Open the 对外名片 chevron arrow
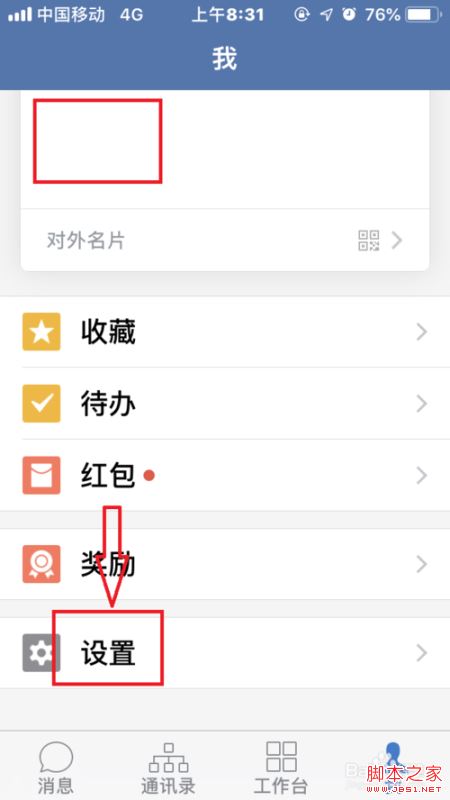The width and height of the screenshot is (450, 800). pos(397,240)
